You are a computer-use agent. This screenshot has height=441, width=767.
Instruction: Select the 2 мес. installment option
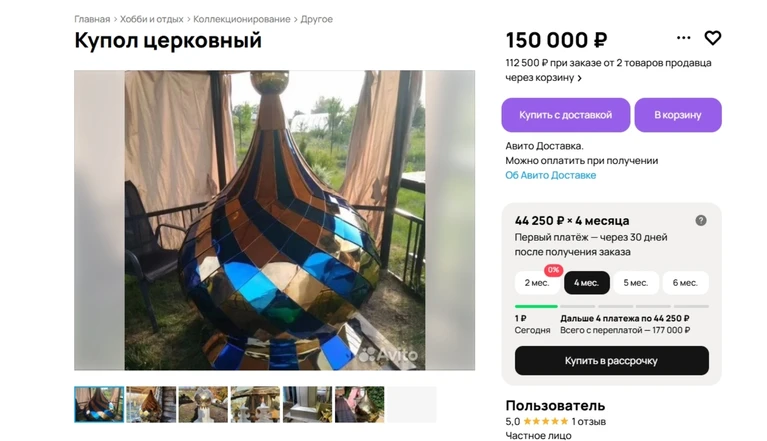[537, 283]
